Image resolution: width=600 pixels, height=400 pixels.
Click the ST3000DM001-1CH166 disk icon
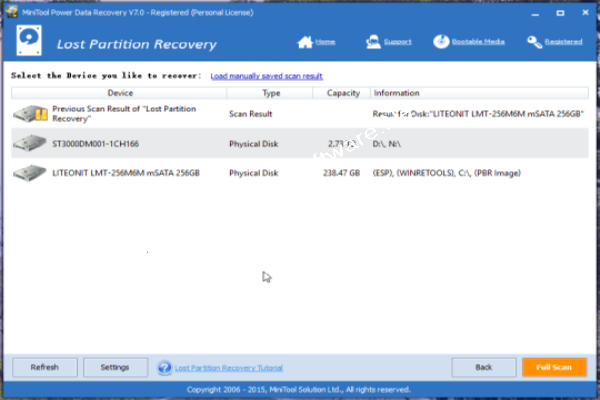pyautogui.click(x=30, y=143)
